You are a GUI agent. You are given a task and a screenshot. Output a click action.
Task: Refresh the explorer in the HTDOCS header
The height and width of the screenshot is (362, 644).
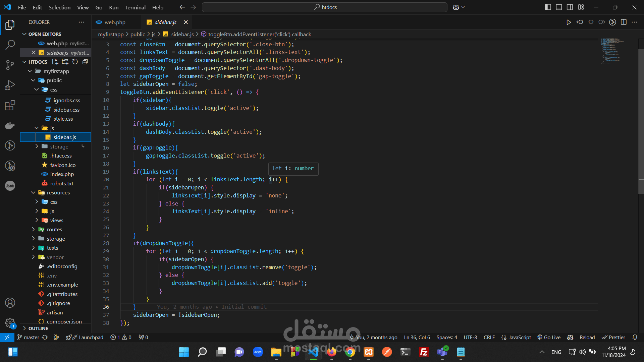[x=75, y=62]
